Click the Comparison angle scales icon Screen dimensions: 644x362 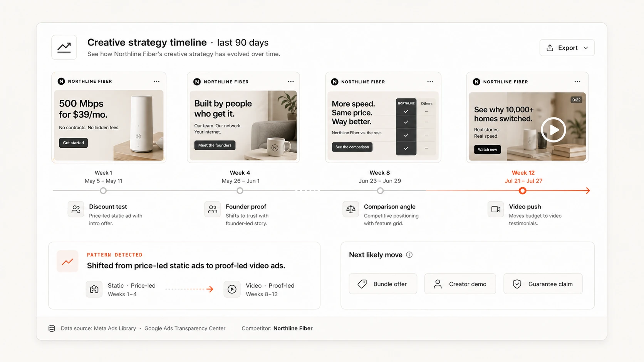[351, 209]
